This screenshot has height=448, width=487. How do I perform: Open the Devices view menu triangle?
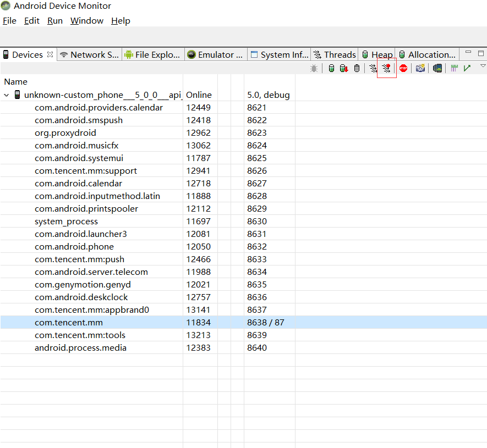(483, 66)
